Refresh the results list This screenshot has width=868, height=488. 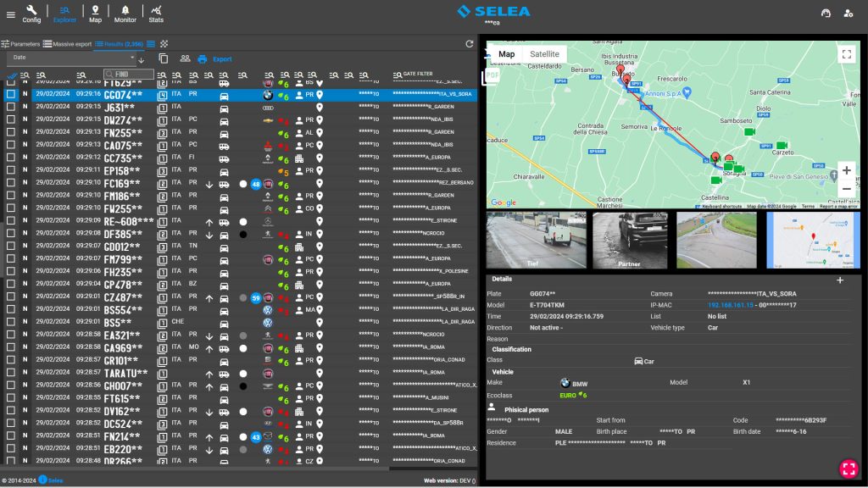(x=470, y=44)
